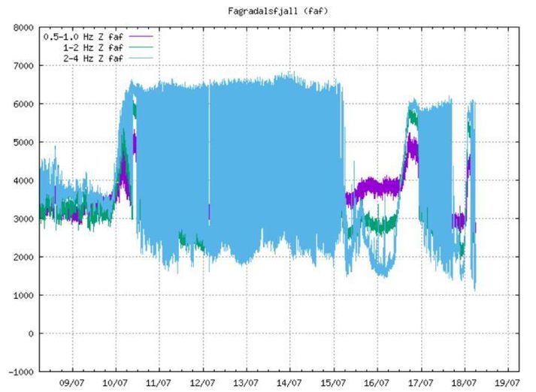This screenshot has width=536, height=392.
Task: Click the legend label 0.5-1.0 Hz Z faf
Action: point(83,37)
